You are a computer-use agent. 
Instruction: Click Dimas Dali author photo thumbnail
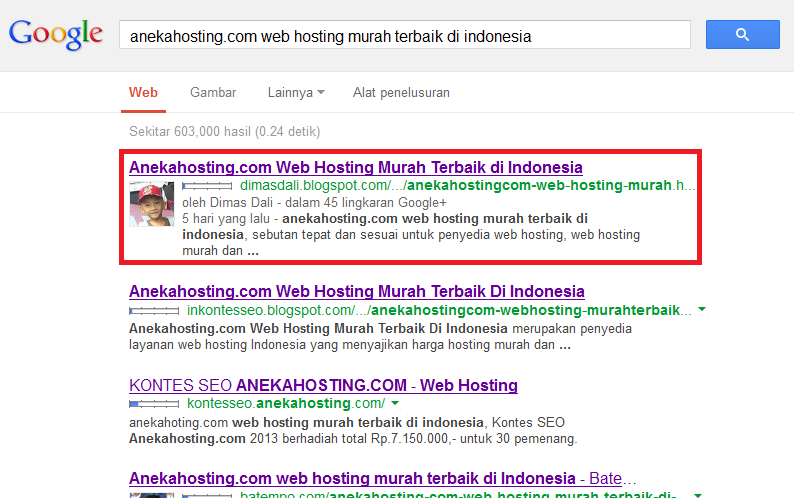pos(151,204)
